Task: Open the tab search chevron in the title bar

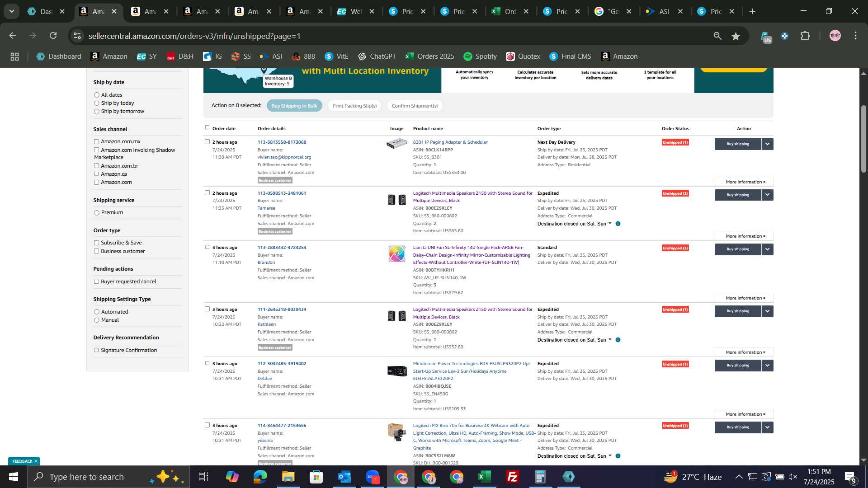Action: pos(12,11)
